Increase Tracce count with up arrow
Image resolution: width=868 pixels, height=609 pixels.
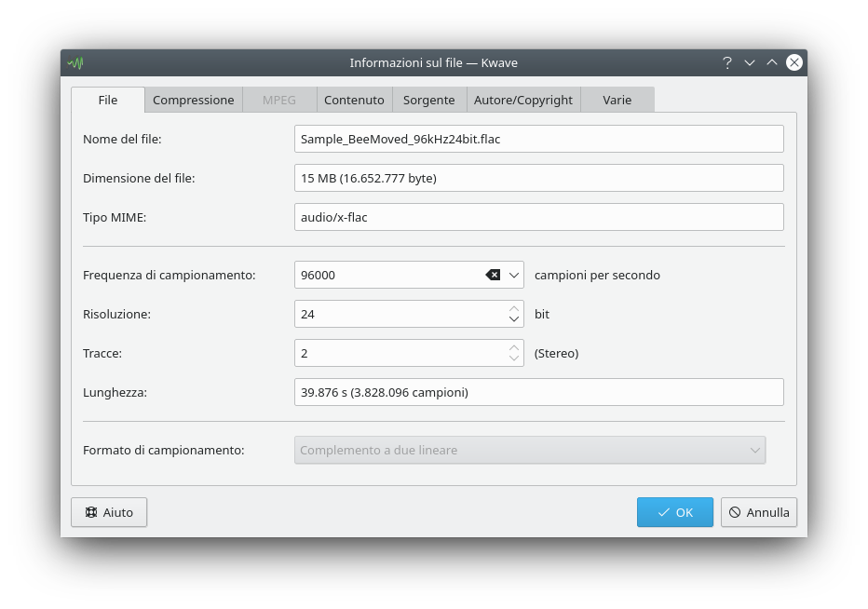(x=514, y=347)
